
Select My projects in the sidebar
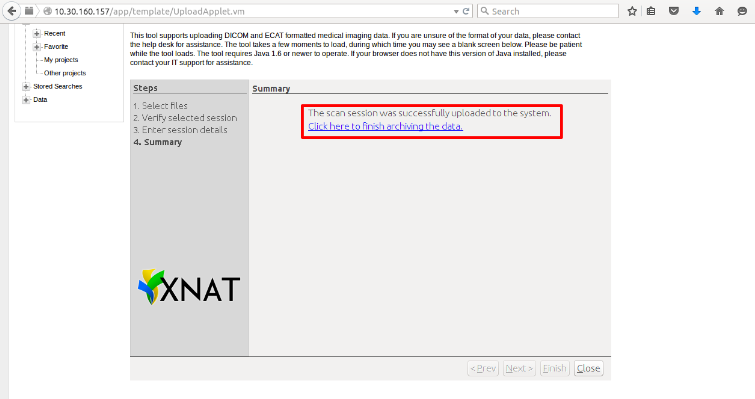coord(61,60)
